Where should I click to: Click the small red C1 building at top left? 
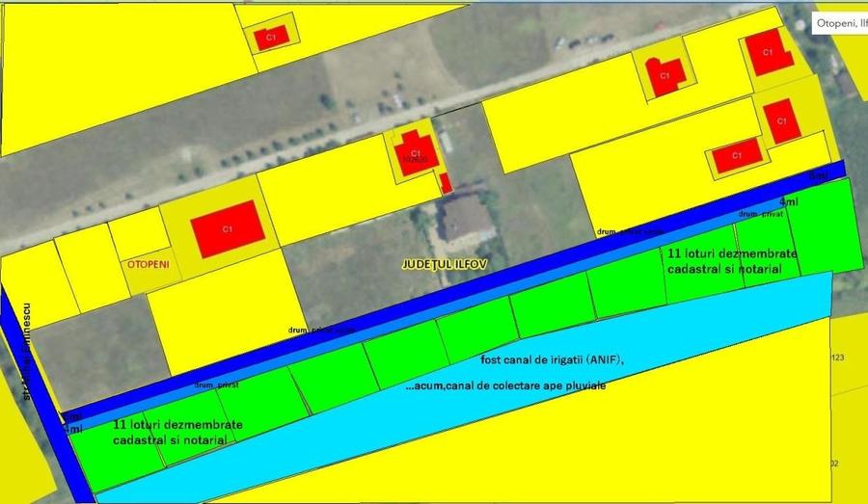[x=265, y=39]
